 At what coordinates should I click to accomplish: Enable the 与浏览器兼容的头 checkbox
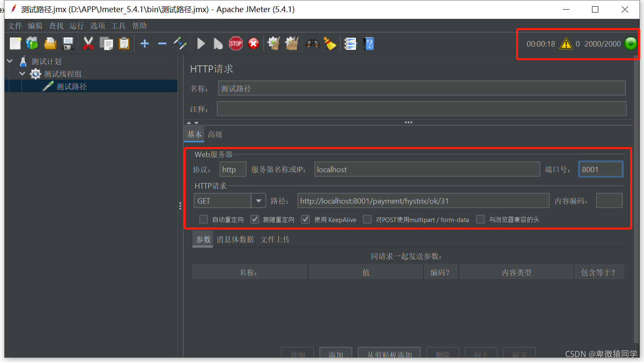coord(480,219)
